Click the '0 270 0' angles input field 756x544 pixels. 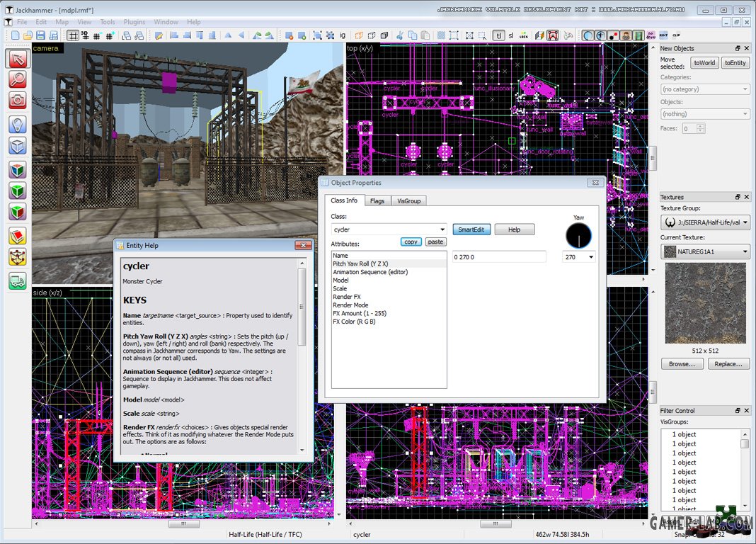[499, 257]
